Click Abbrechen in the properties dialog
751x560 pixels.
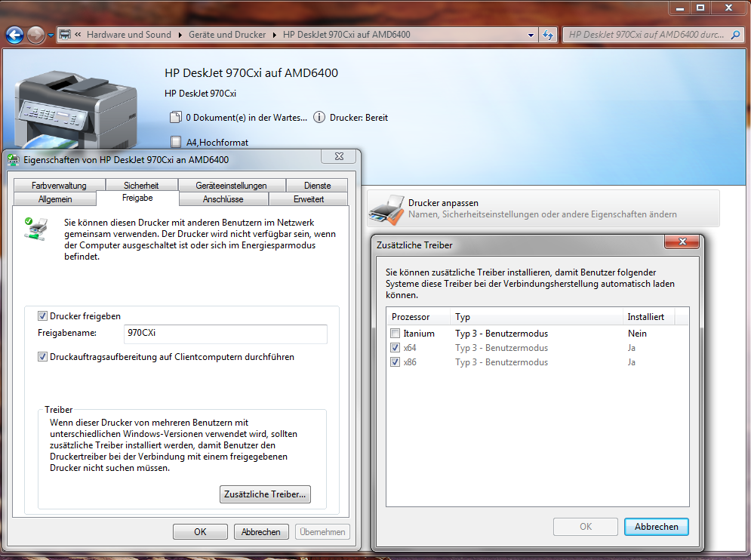[261, 532]
